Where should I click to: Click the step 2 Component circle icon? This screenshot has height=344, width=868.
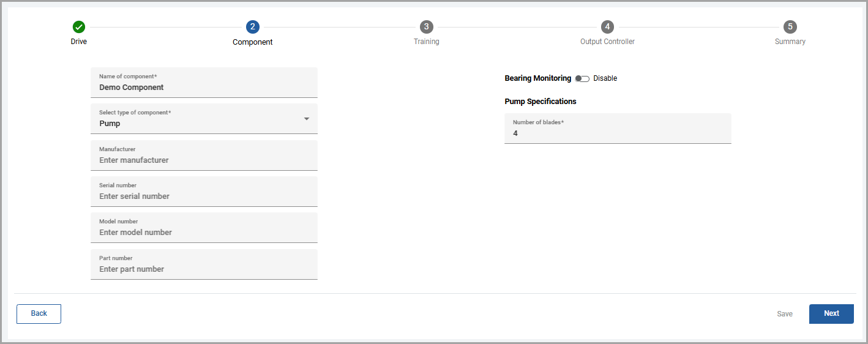click(252, 27)
